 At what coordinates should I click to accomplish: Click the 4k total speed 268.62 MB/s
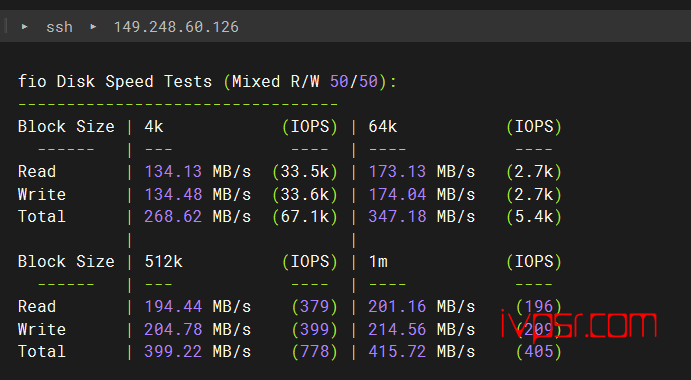198,216
